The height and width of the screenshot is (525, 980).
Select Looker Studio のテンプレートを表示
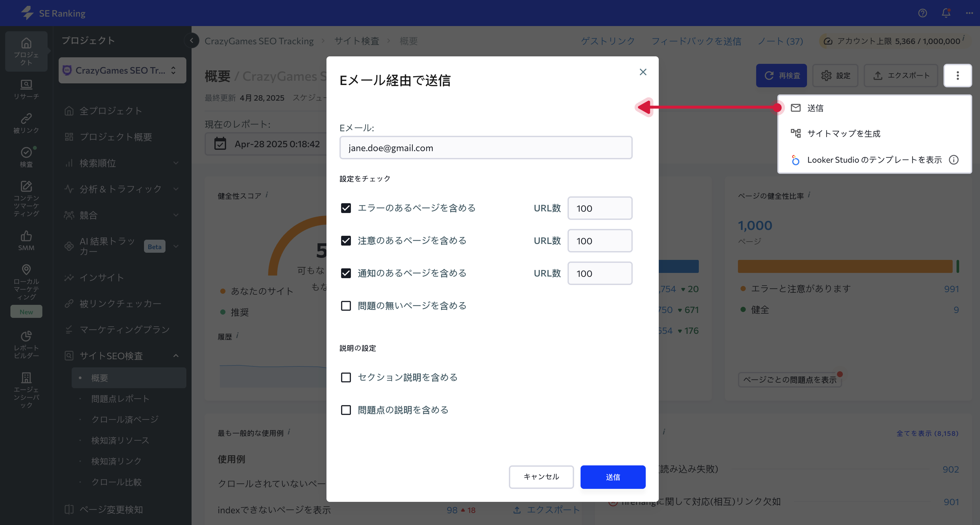(874, 159)
